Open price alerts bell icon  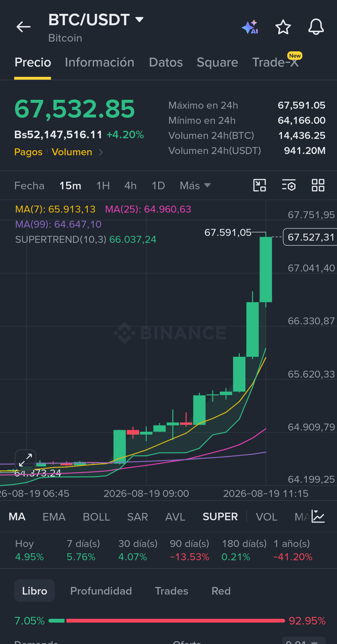click(316, 27)
